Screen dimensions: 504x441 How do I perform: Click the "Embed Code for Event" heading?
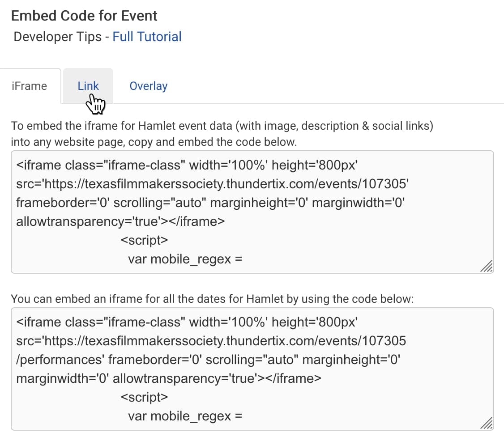tap(84, 16)
